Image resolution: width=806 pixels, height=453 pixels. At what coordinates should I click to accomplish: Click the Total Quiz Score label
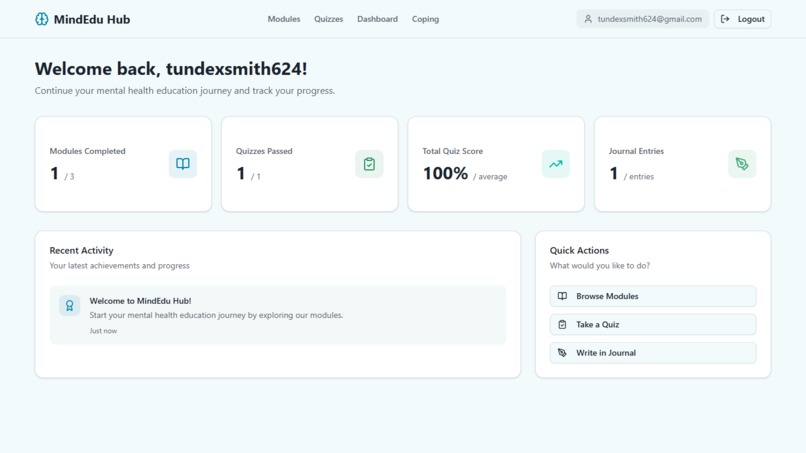point(452,151)
